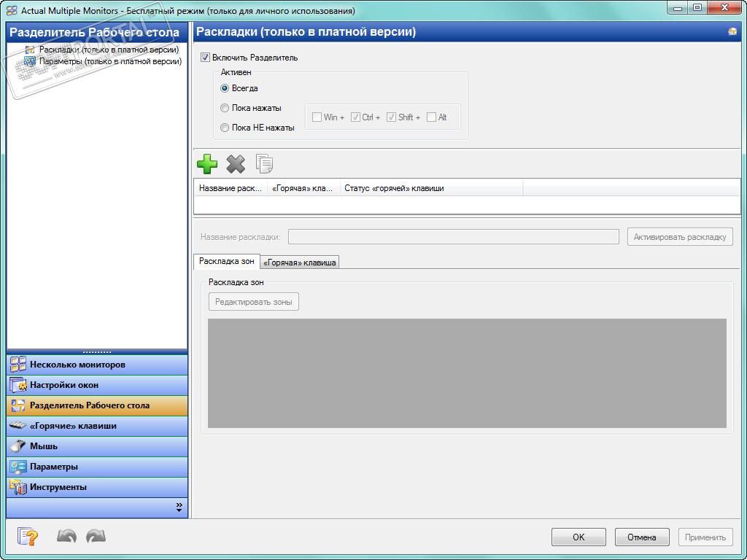Image resolution: width=747 pixels, height=560 pixels.
Task: Open the Параметры section in sidebar
Action: (x=97, y=467)
